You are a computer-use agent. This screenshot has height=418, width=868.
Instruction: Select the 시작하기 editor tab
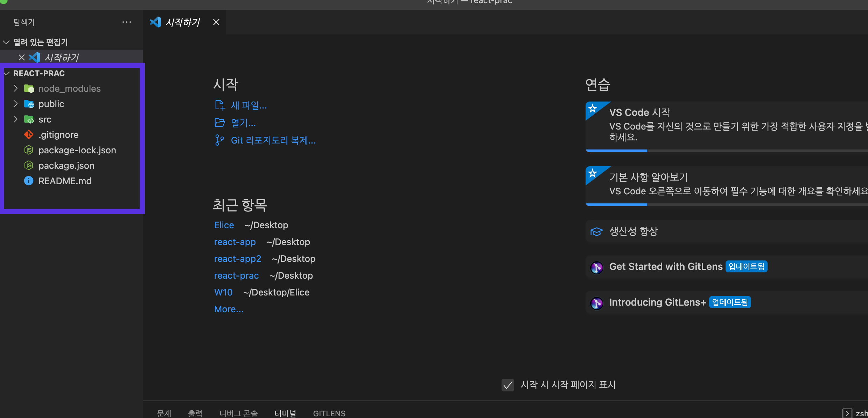[x=184, y=22]
